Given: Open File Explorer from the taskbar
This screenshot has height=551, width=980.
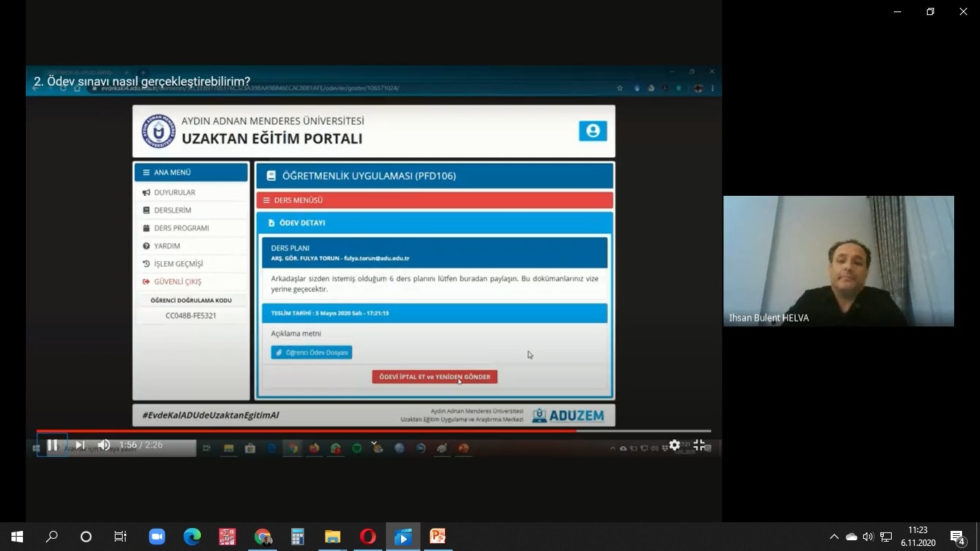Looking at the screenshot, I should click(333, 537).
